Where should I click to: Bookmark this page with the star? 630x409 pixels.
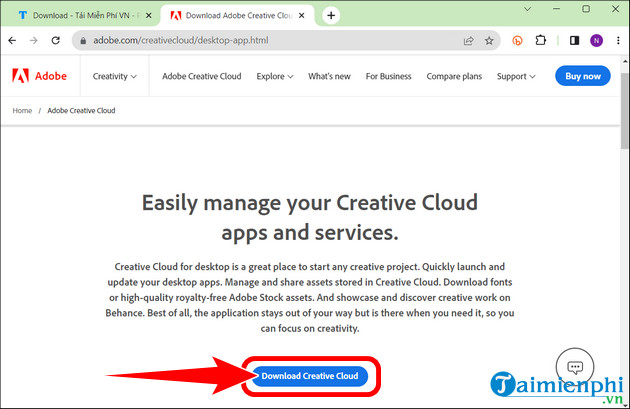[489, 41]
